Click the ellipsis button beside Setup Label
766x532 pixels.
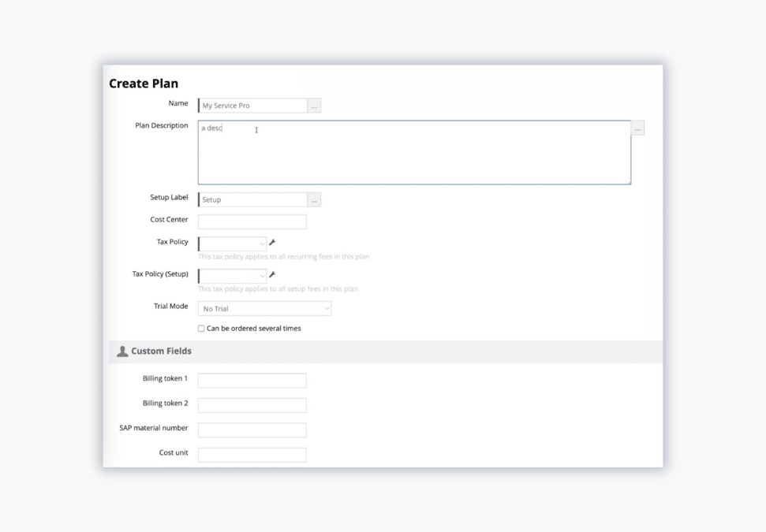pyautogui.click(x=314, y=200)
